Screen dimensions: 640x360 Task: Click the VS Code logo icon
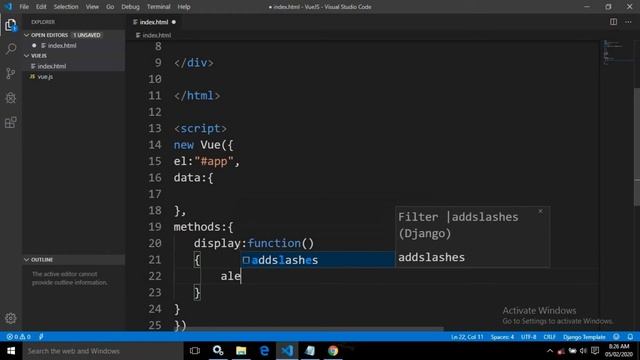[x=8, y=7]
